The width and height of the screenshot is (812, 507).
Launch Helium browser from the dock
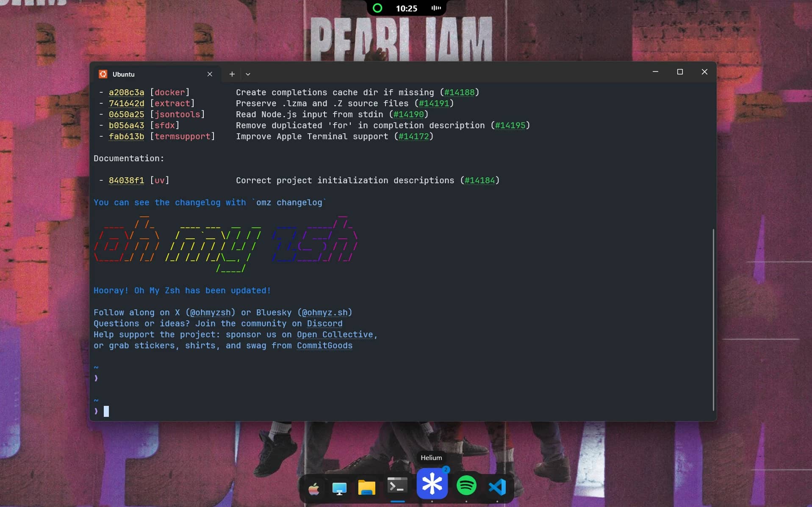coord(432,484)
